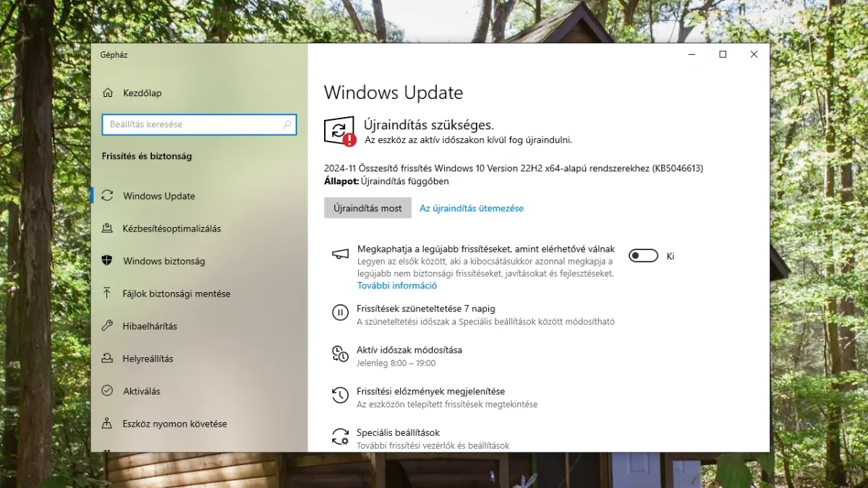Click the gear-sync icon for Speciális beállítások
This screenshot has height=488, width=868.
tap(340, 436)
